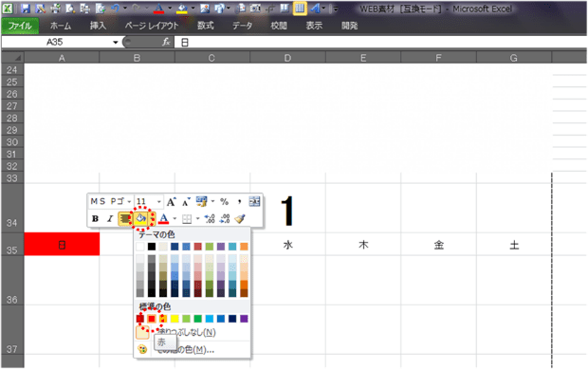Select cell containing 木 in row 35

click(363, 245)
